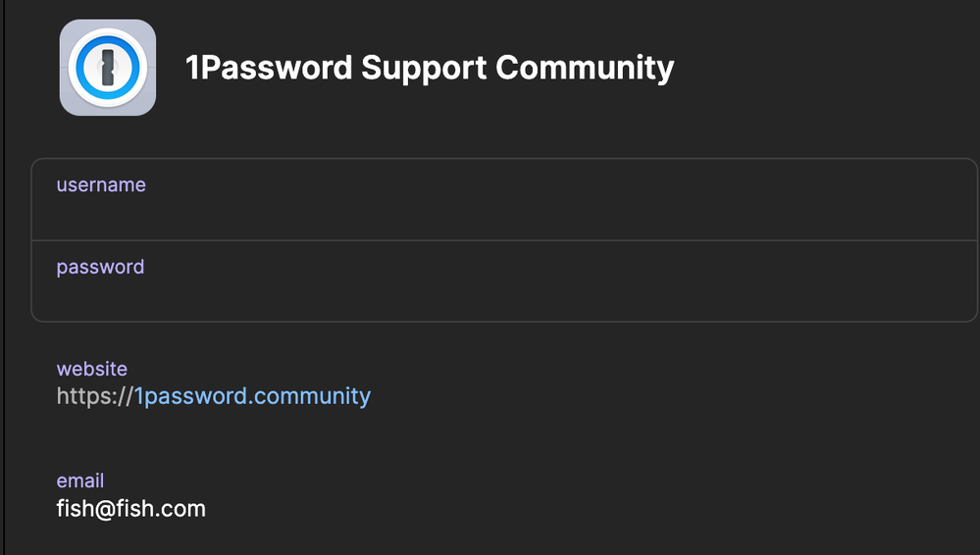980x555 pixels.
Task: Click the username field label
Action: pos(101,185)
